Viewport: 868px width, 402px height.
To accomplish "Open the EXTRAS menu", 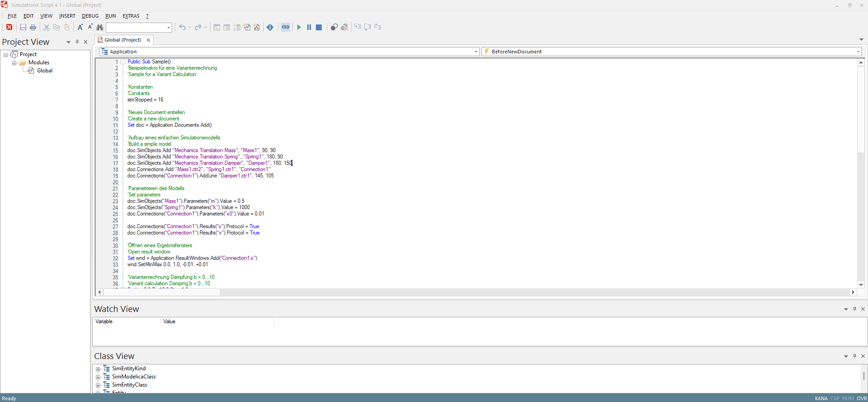I will pyautogui.click(x=131, y=16).
